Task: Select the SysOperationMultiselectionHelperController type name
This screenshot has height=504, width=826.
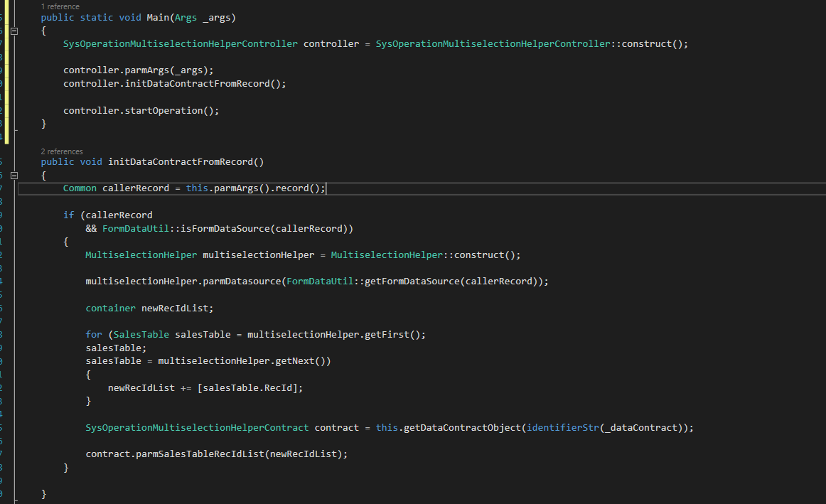Action: 178,43
